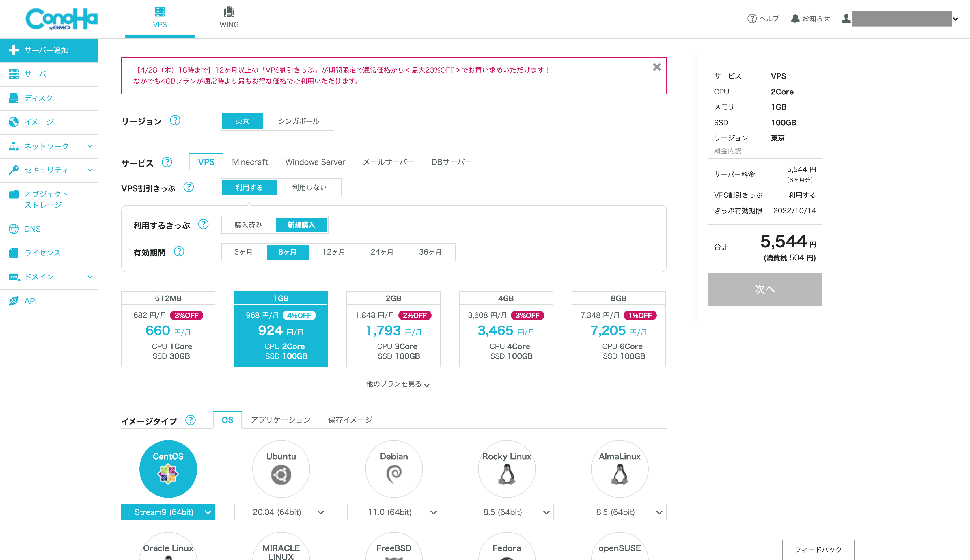This screenshot has height=560, width=970.
Task: Select 利用しない for VPS割引きっぷ
Action: pos(309,188)
